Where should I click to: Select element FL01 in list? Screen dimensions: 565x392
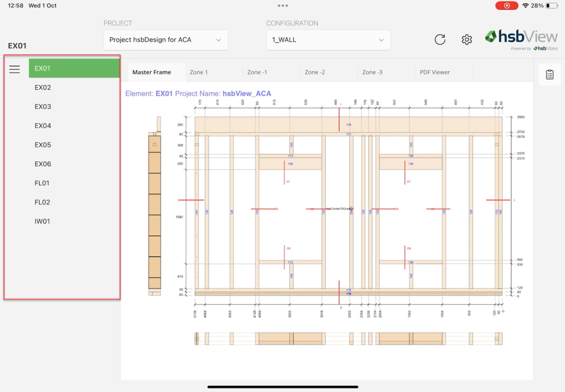tap(42, 183)
